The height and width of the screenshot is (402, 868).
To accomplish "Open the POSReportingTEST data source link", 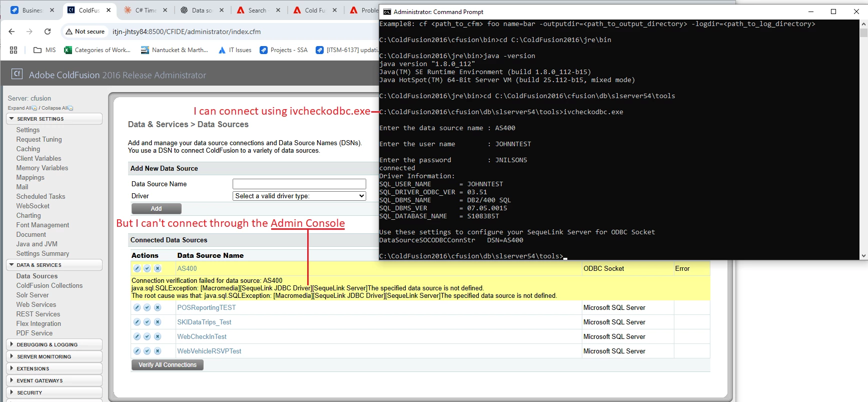I will pos(206,308).
